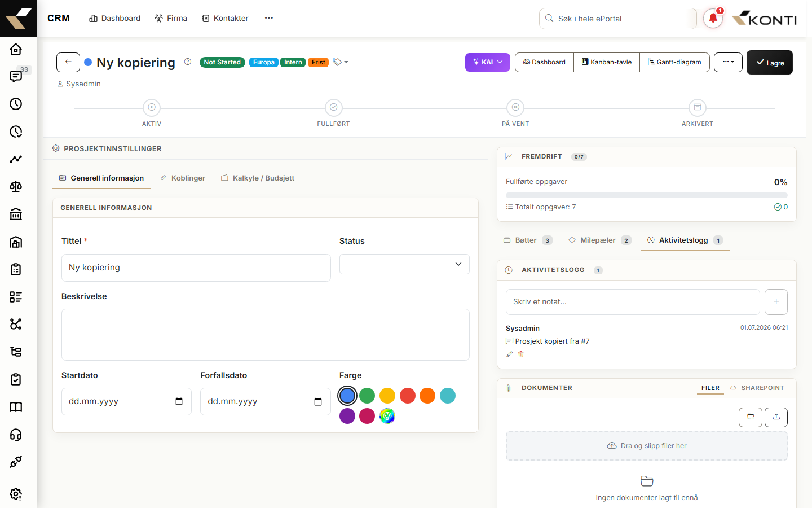Go back with the arrow button

pyautogui.click(x=68, y=62)
